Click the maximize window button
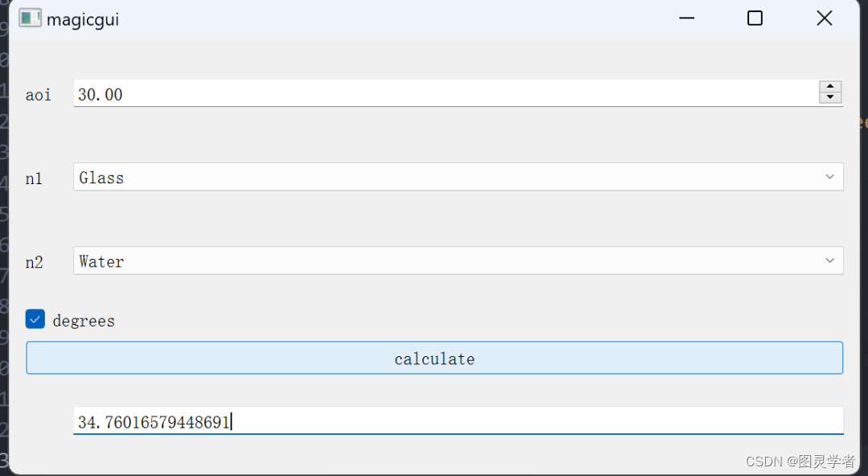 [754, 18]
